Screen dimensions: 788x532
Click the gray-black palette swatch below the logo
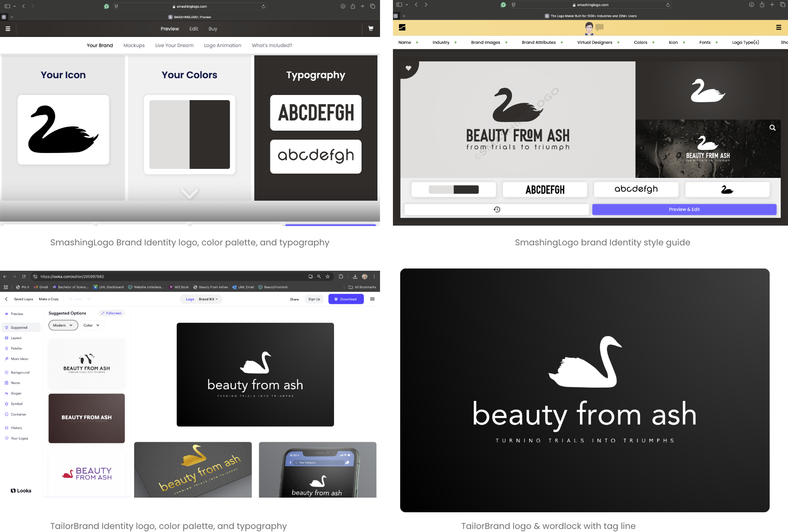[454, 190]
